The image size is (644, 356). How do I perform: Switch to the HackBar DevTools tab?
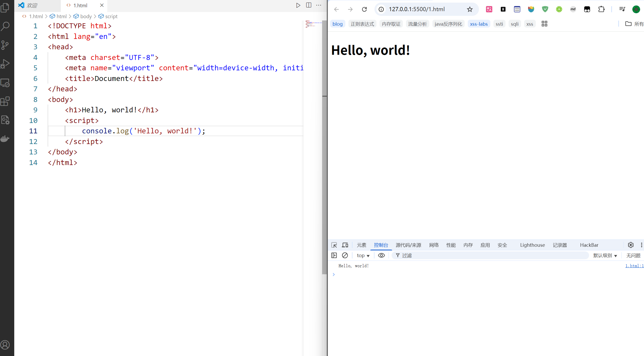(x=589, y=245)
